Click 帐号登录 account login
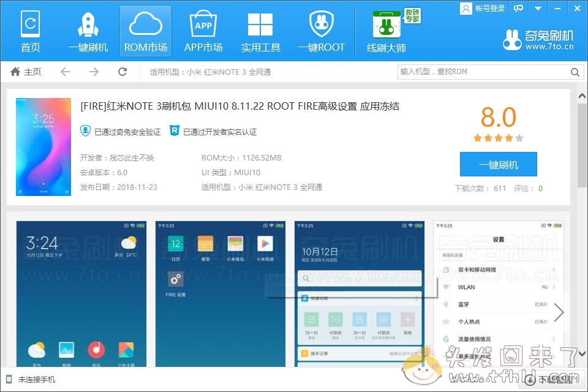The image size is (588, 392). (483, 8)
